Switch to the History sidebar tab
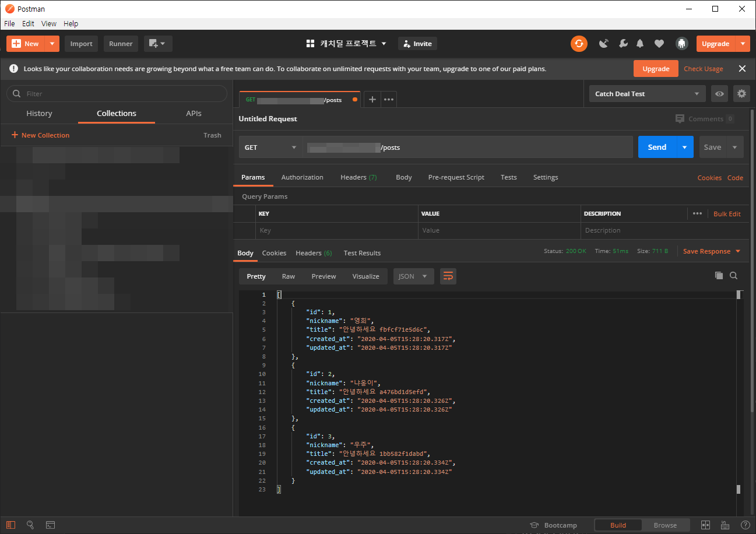This screenshot has width=756, height=534. tap(39, 114)
